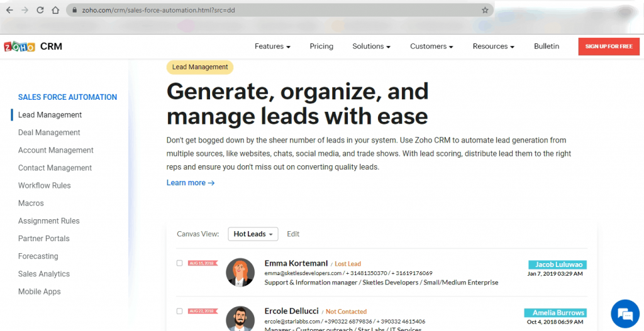Open Sales Analytics in sidebar
Screen dimensions: 644x331
pyautogui.click(x=43, y=274)
